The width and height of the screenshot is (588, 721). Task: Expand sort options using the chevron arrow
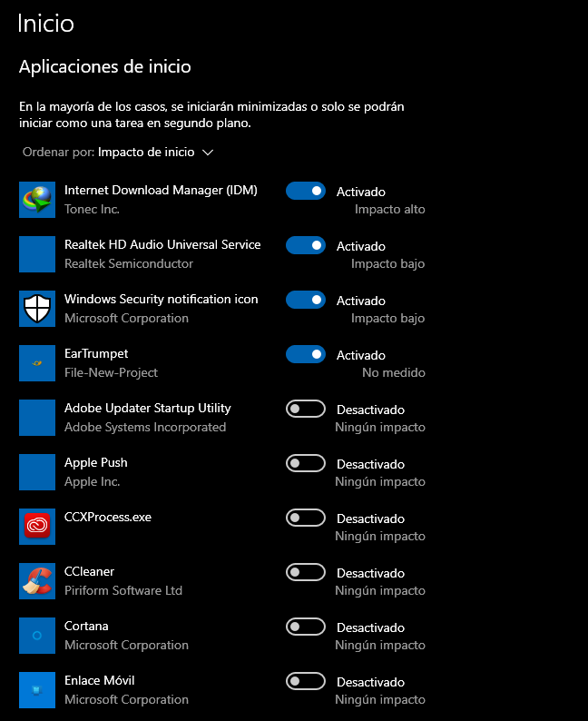pyautogui.click(x=208, y=153)
